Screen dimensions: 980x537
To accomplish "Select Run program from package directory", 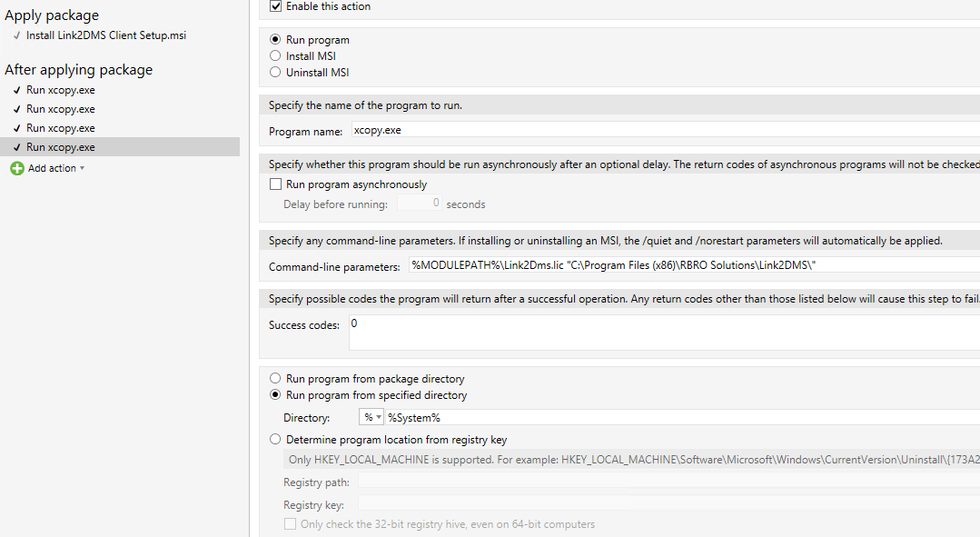I will point(275,378).
